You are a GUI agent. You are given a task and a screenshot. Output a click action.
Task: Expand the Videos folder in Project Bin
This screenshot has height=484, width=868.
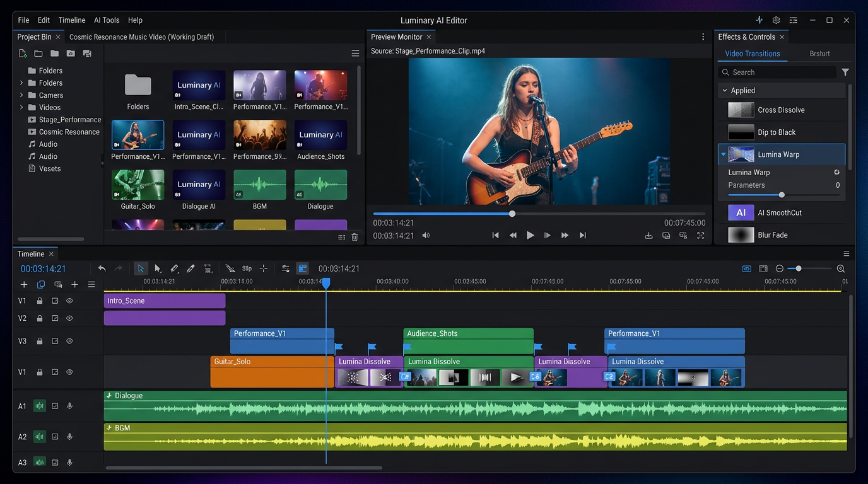pos(21,107)
